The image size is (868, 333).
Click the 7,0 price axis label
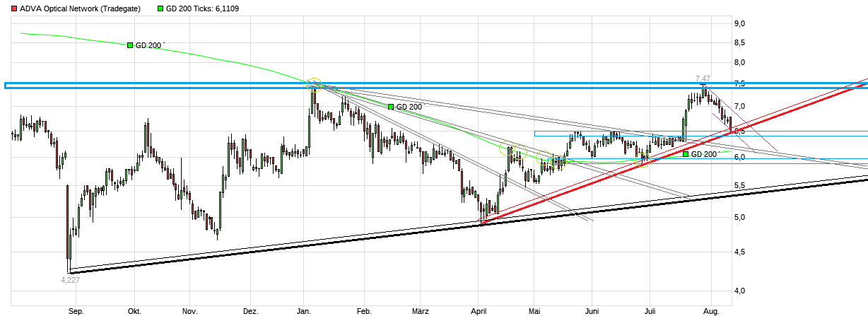(740, 106)
